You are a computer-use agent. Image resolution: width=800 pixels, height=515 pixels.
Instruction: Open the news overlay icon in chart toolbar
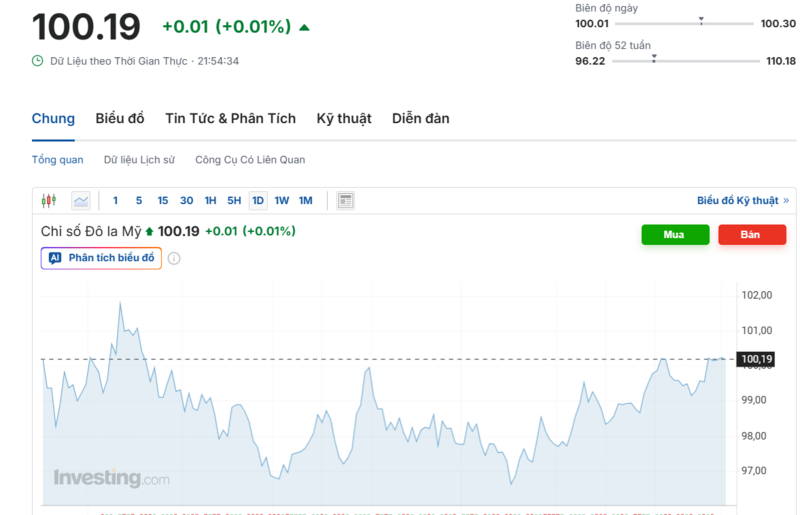click(345, 200)
